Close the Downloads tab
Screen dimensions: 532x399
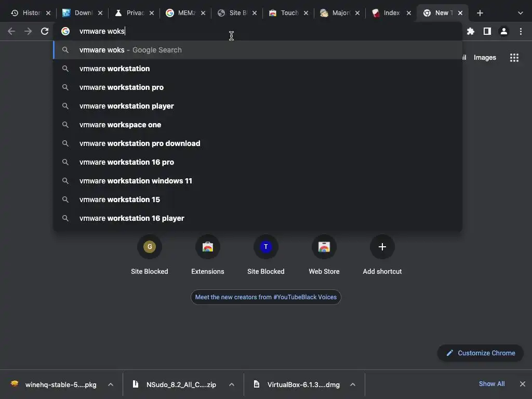tap(100, 13)
